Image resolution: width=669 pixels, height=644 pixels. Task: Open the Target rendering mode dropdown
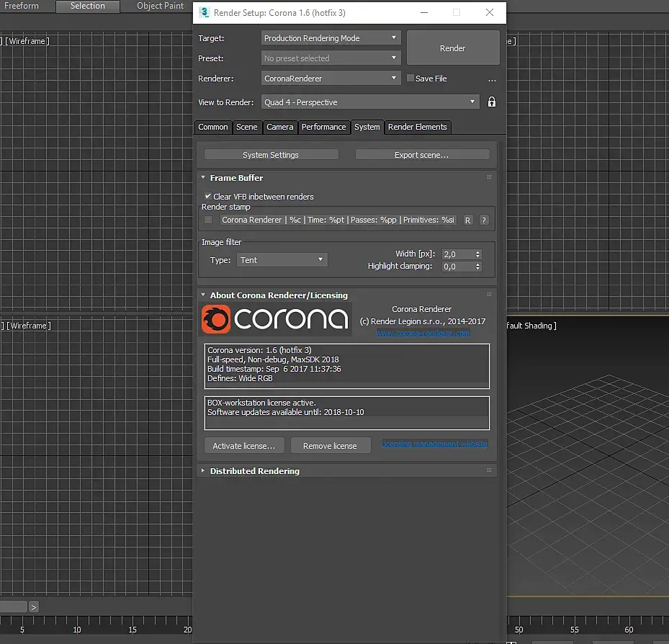coord(331,38)
